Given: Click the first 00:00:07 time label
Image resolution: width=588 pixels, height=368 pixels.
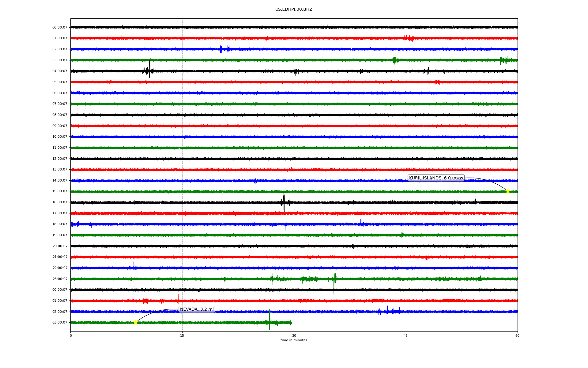Looking at the screenshot, I should 60,28.
